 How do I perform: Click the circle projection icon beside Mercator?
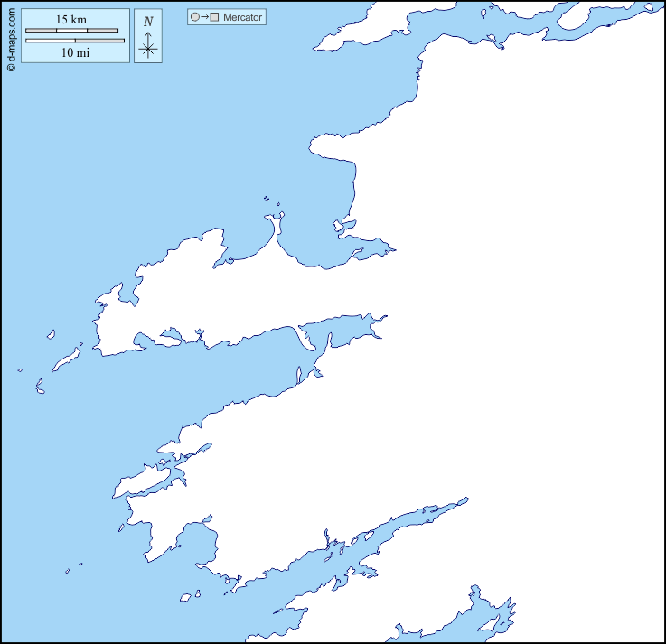point(194,17)
